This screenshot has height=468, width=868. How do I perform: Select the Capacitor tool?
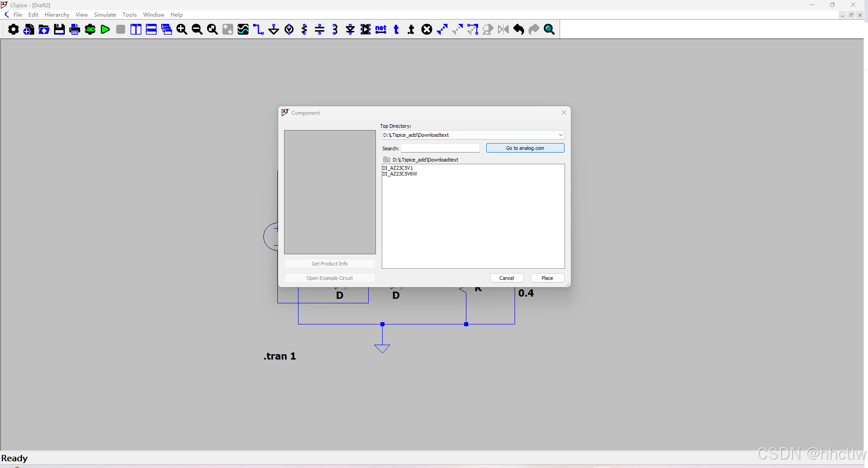tap(320, 30)
